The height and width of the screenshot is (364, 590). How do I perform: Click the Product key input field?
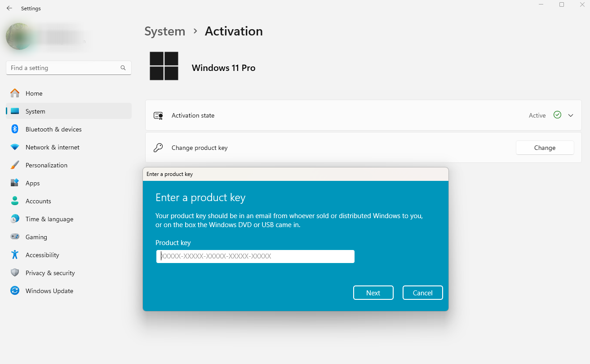255,256
